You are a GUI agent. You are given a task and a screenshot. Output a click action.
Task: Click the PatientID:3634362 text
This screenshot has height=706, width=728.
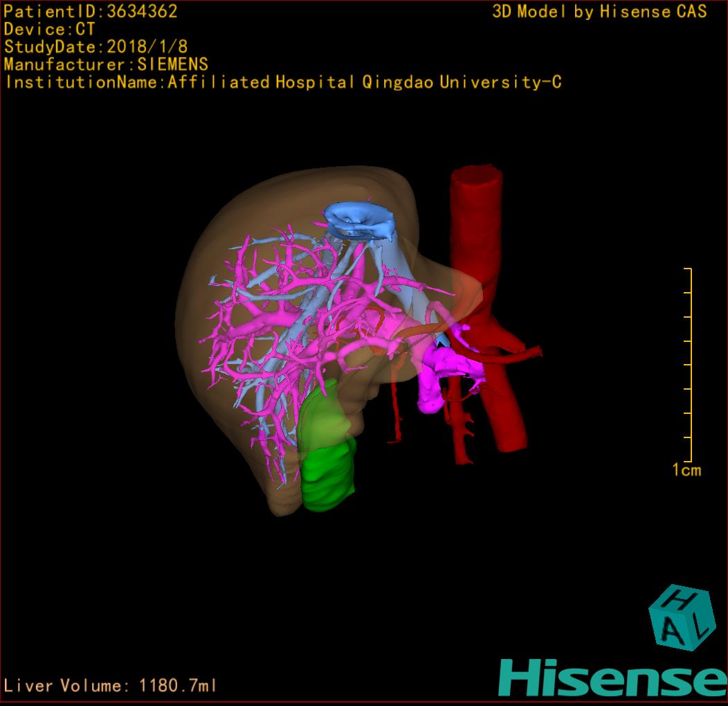coord(91,12)
